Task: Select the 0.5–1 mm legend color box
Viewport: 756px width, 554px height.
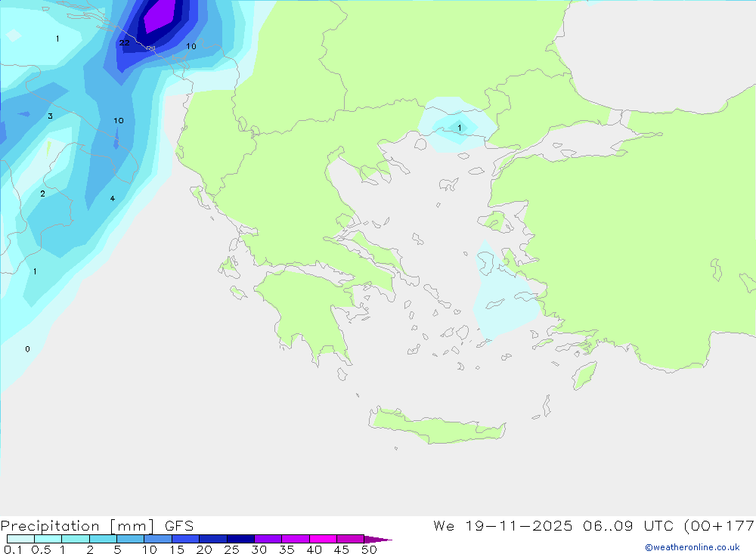Action: point(48,539)
